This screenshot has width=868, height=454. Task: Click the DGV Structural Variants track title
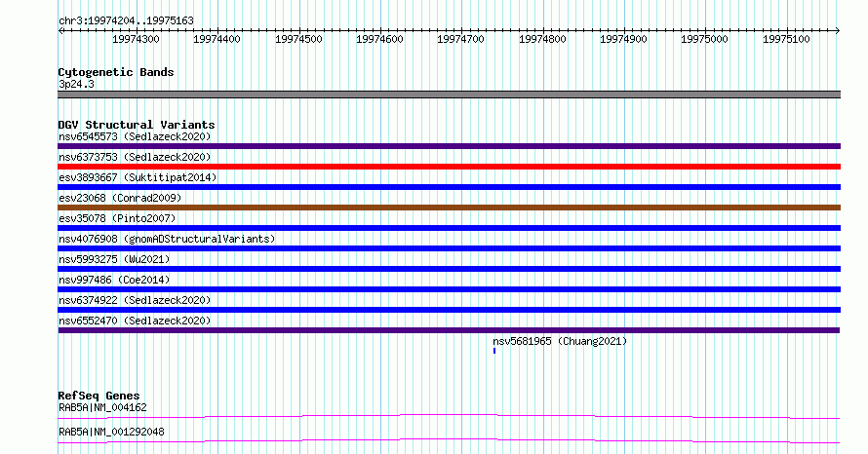(x=137, y=125)
